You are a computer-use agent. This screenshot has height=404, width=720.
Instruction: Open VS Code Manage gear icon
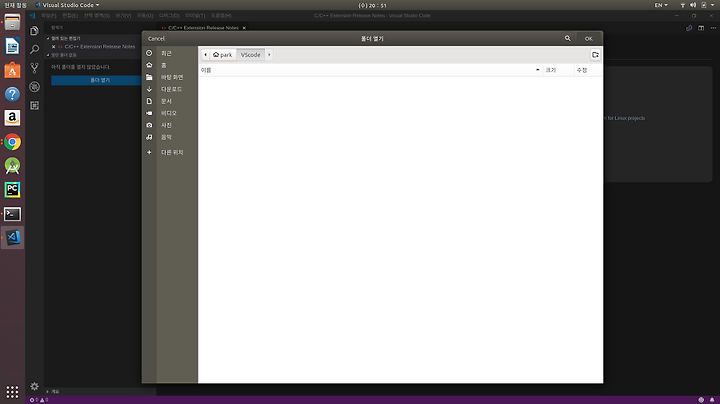coord(34,386)
